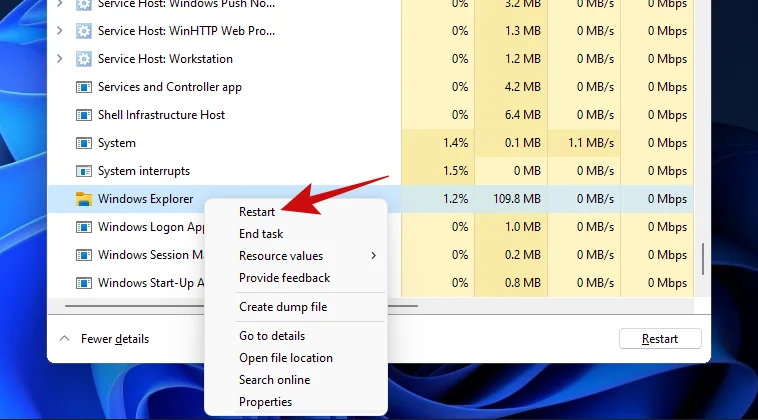The width and height of the screenshot is (758, 420).
Task: Click Services and Controller app memory 4.2 MB
Action: click(523, 87)
